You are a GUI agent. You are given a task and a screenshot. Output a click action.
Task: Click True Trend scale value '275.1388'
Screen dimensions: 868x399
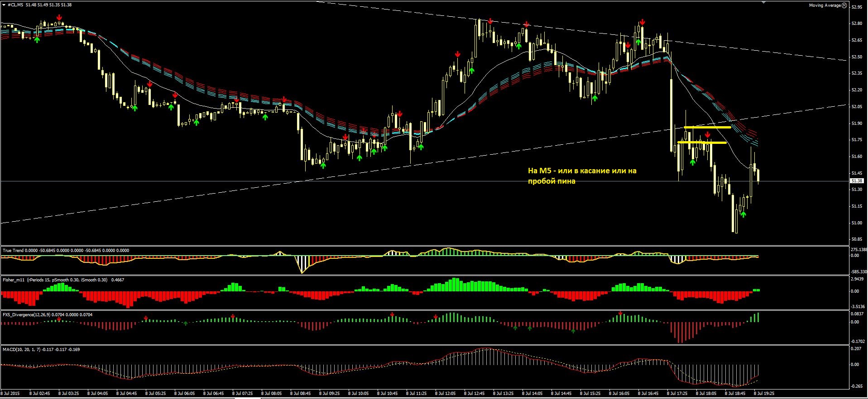(859, 250)
